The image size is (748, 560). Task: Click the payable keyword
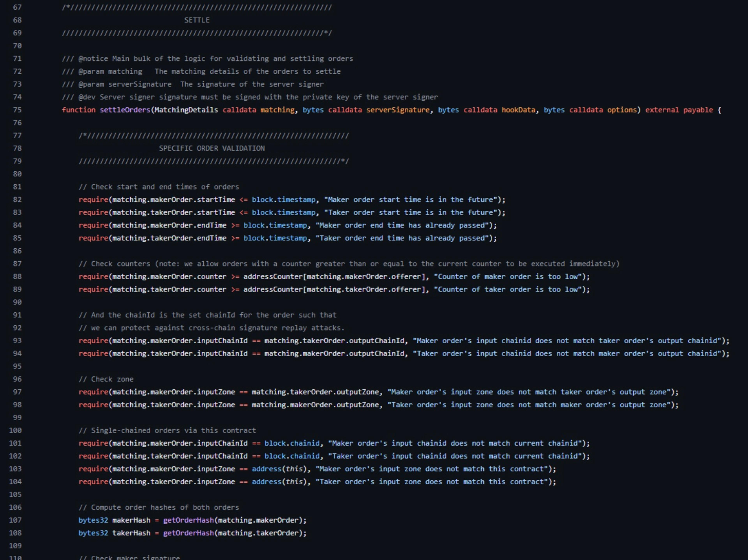[698, 110]
